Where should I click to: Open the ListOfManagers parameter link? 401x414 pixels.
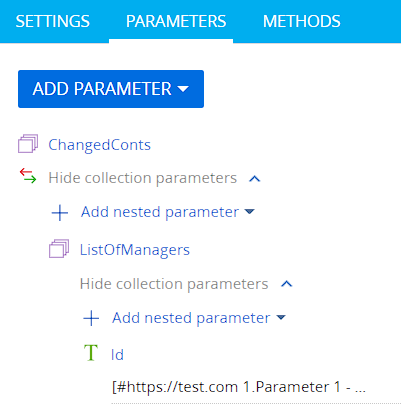pyautogui.click(x=135, y=250)
